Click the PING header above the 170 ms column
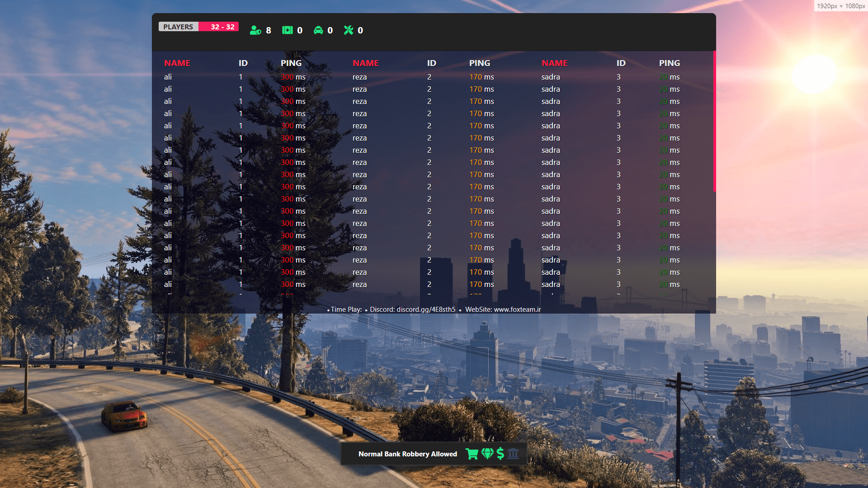Screen dimensions: 868x488 pyautogui.click(x=480, y=63)
